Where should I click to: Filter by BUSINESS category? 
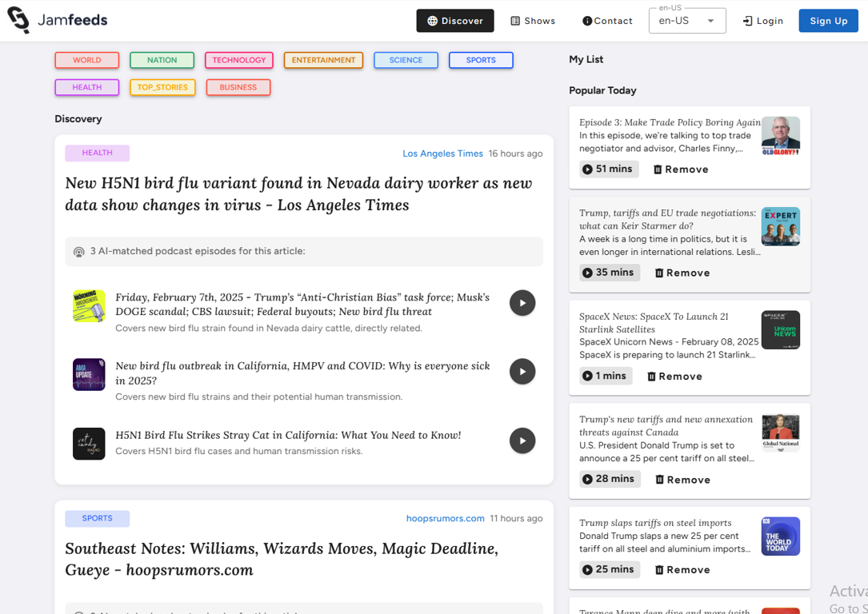coord(238,87)
